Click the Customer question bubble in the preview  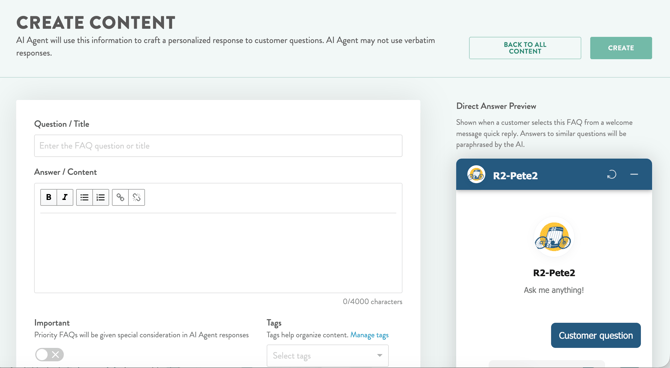tap(596, 336)
